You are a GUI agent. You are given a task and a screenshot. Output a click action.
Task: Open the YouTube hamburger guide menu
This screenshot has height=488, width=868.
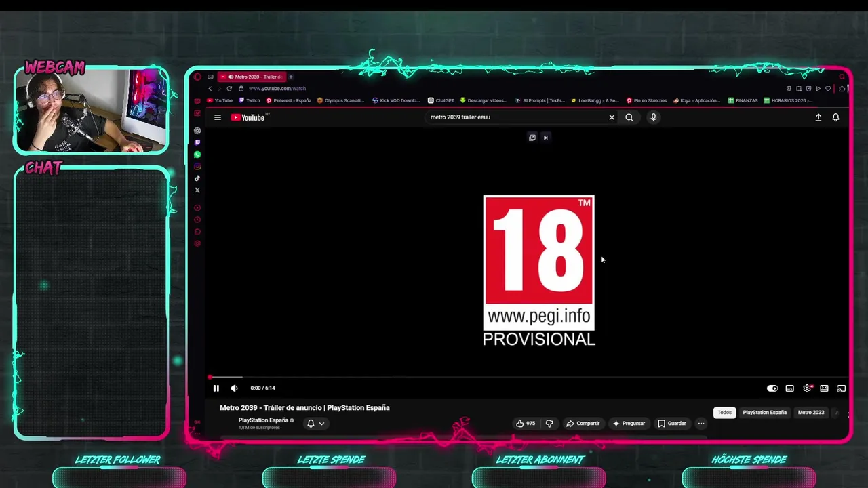(x=218, y=117)
